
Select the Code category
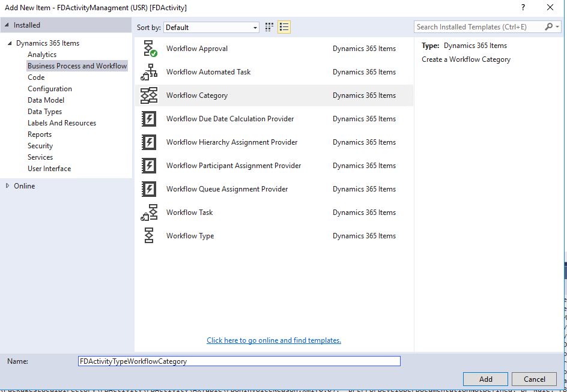coord(36,77)
